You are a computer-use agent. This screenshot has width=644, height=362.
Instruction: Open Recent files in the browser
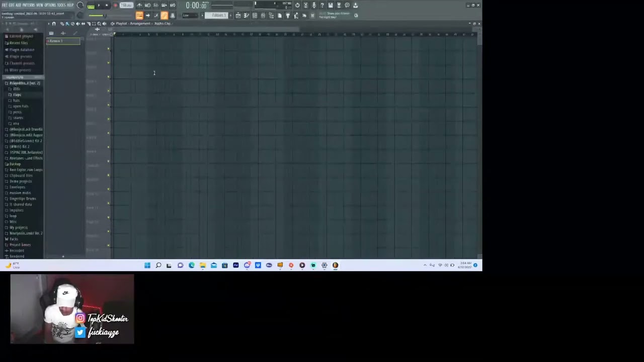coord(19,43)
